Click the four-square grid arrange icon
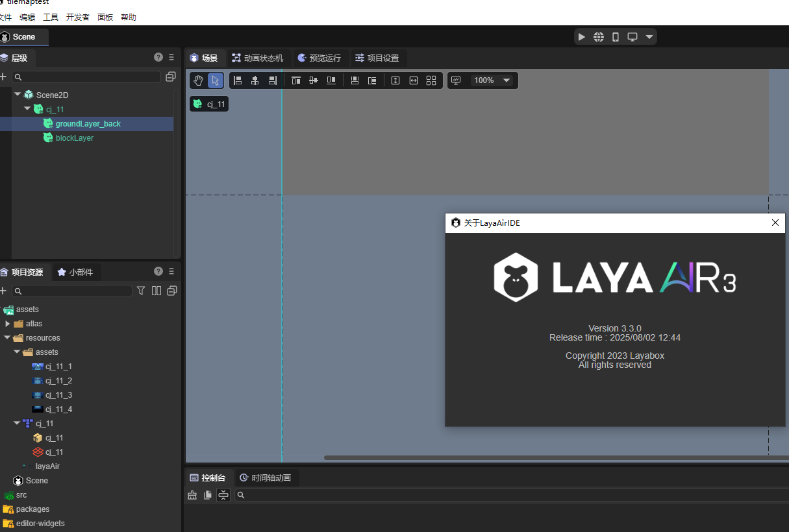The image size is (789, 532). (431, 80)
